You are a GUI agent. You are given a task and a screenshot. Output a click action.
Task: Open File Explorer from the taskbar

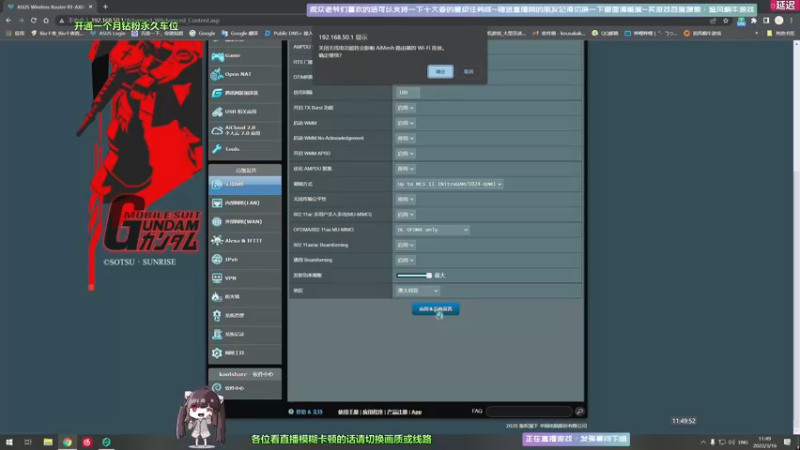(x=48, y=442)
